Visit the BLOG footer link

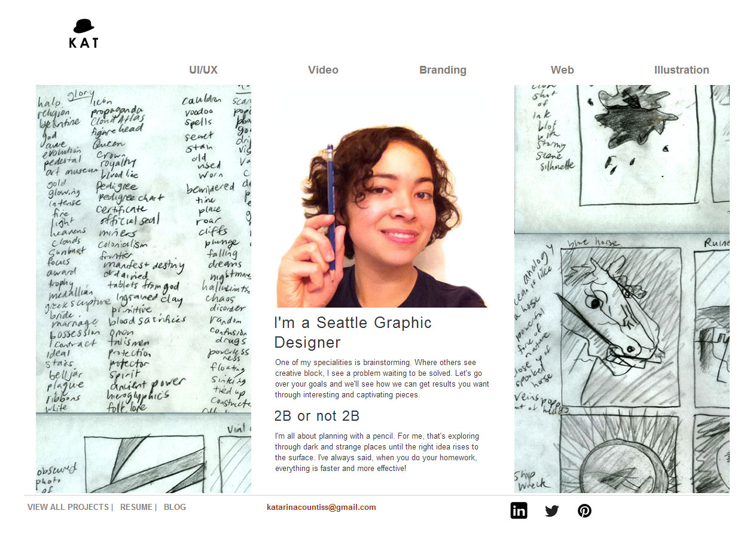point(175,507)
